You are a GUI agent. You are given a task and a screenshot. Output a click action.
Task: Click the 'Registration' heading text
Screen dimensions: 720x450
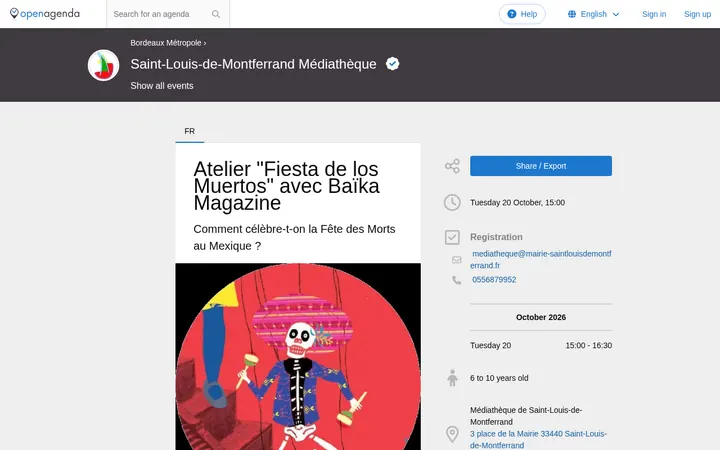click(496, 237)
